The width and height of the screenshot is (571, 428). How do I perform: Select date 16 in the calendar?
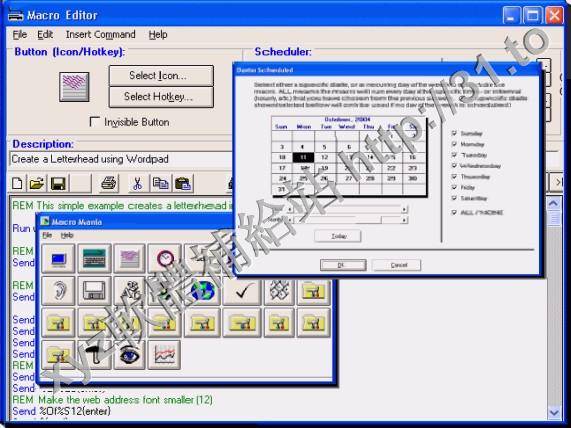click(412, 157)
